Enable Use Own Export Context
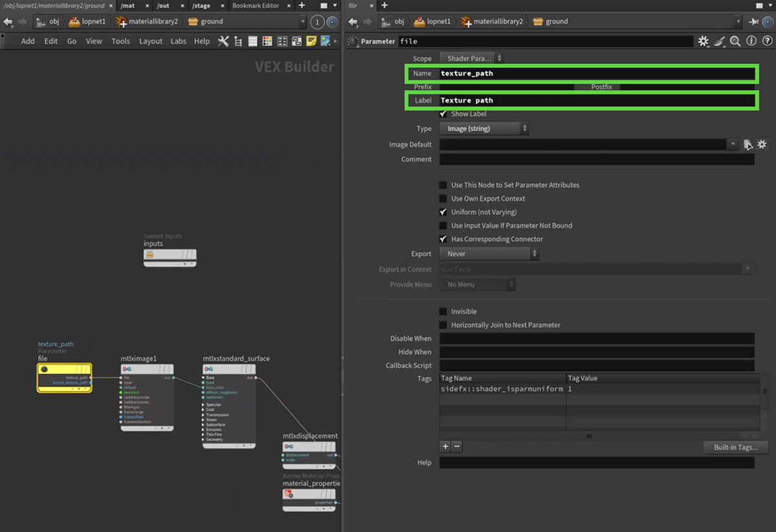Image resolution: width=776 pixels, height=532 pixels. (443, 198)
